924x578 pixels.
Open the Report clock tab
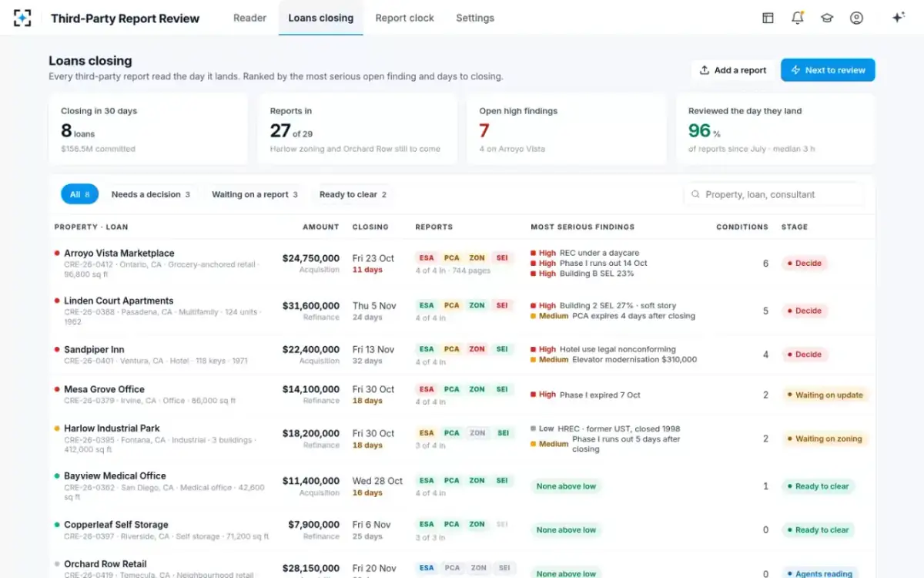coord(405,18)
